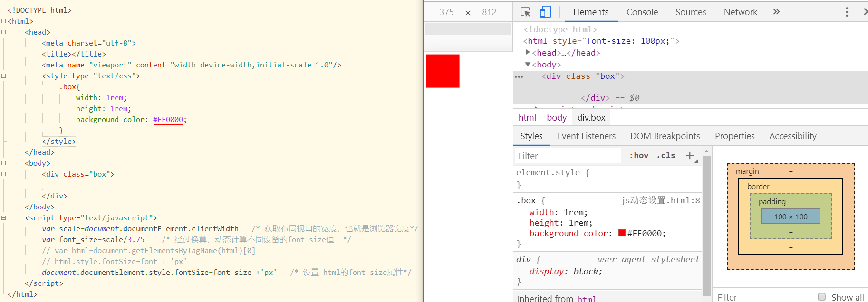The width and height of the screenshot is (868, 302).
Task: Select html in the breadcrumb bar
Action: point(527,117)
